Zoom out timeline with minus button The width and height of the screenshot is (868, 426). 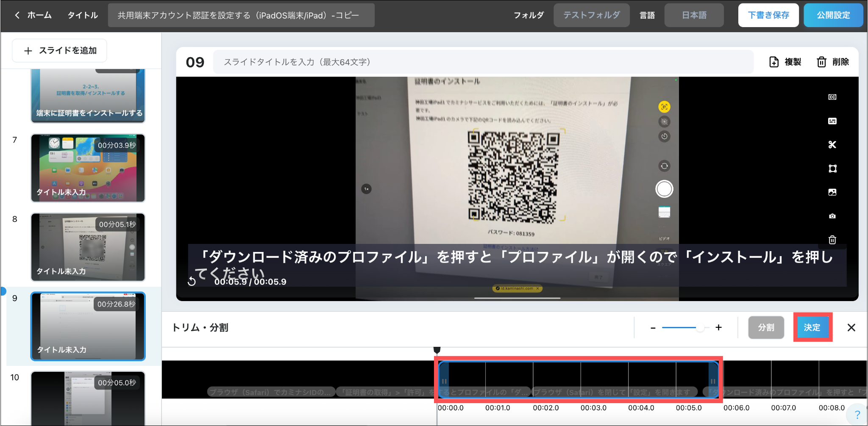[x=653, y=328]
